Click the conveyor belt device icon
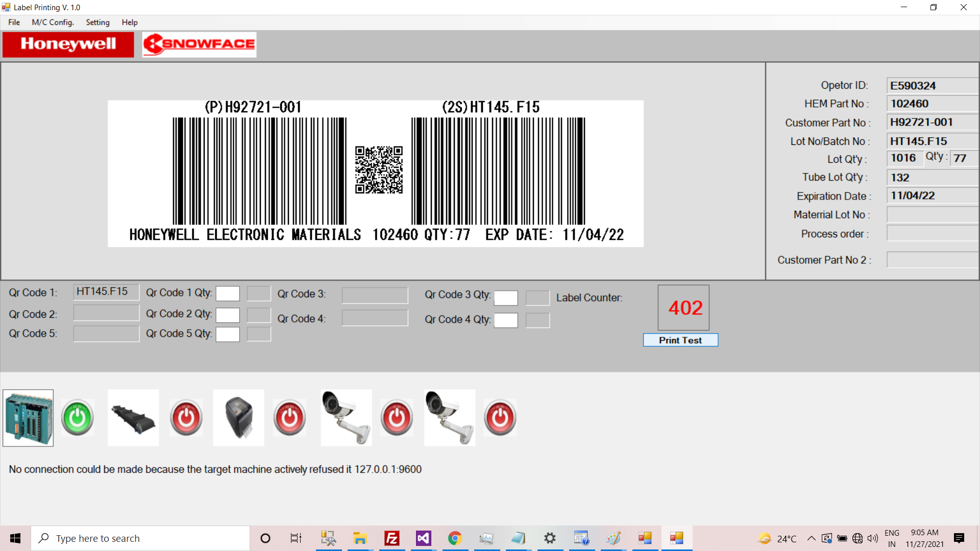Image resolution: width=980 pixels, height=551 pixels. 133,418
